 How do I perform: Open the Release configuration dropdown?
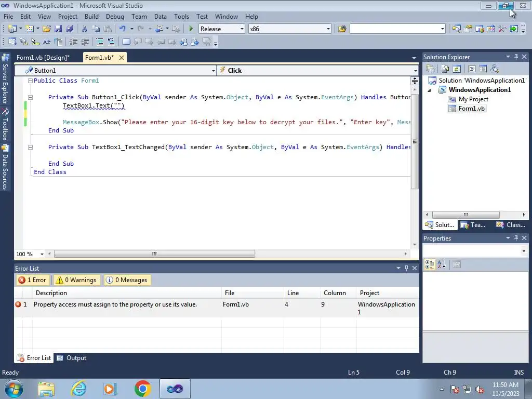point(242,29)
